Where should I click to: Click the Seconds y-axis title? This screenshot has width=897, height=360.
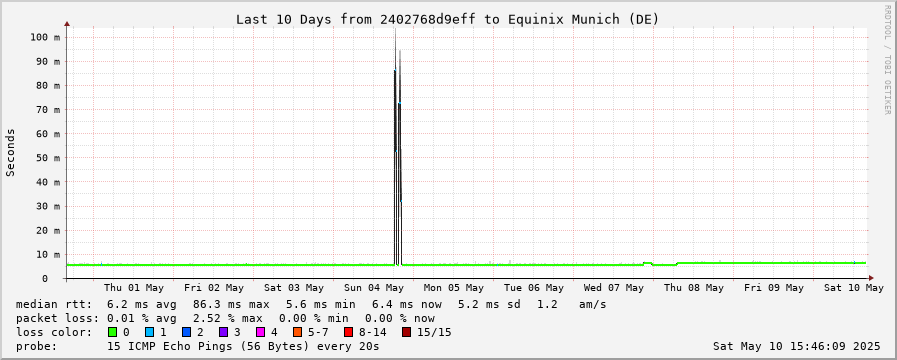pos(10,152)
